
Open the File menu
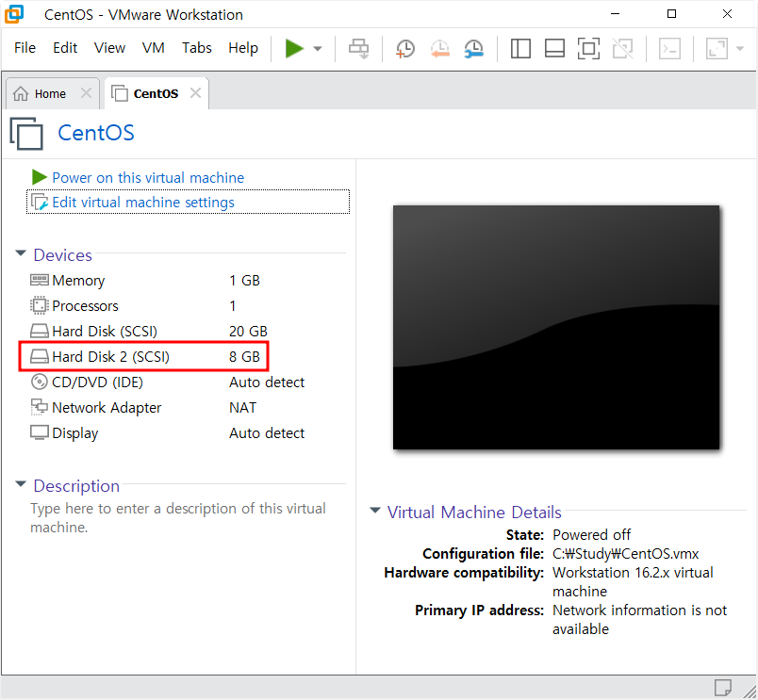tap(25, 48)
